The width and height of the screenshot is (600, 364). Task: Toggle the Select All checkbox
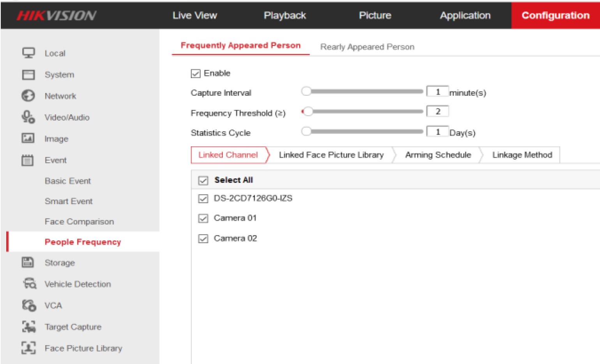coord(203,180)
